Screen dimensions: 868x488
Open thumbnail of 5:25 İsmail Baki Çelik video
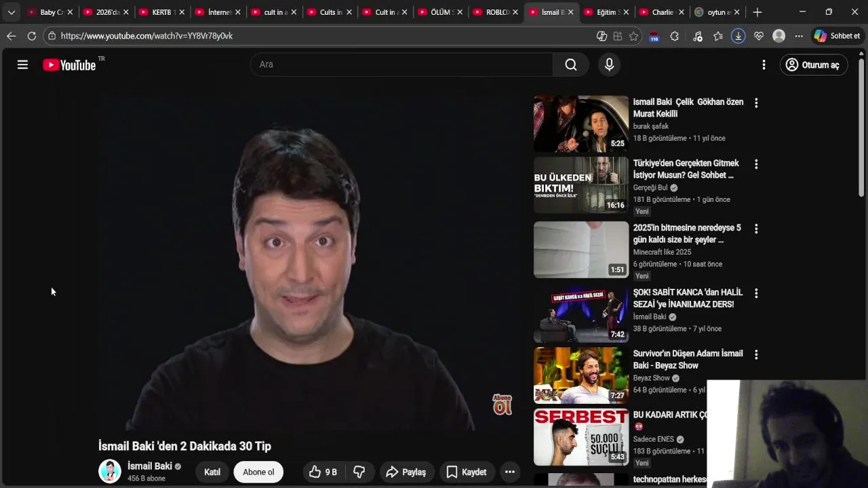pos(581,123)
